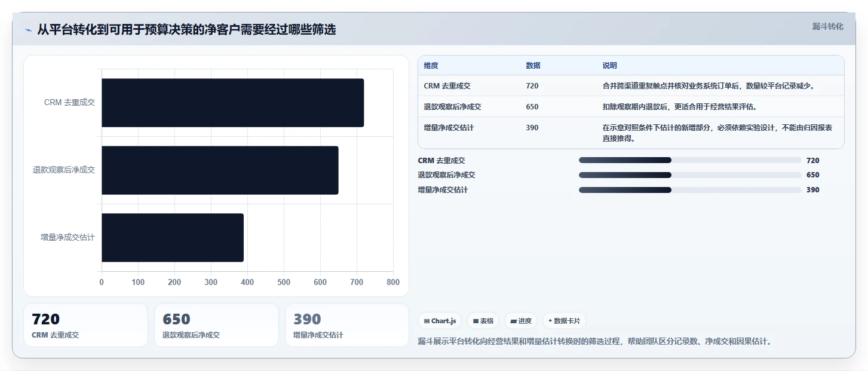Click the main title 从平台转化到可用于预算决策
This screenshot has height=371, width=868.
tap(186, 30)
